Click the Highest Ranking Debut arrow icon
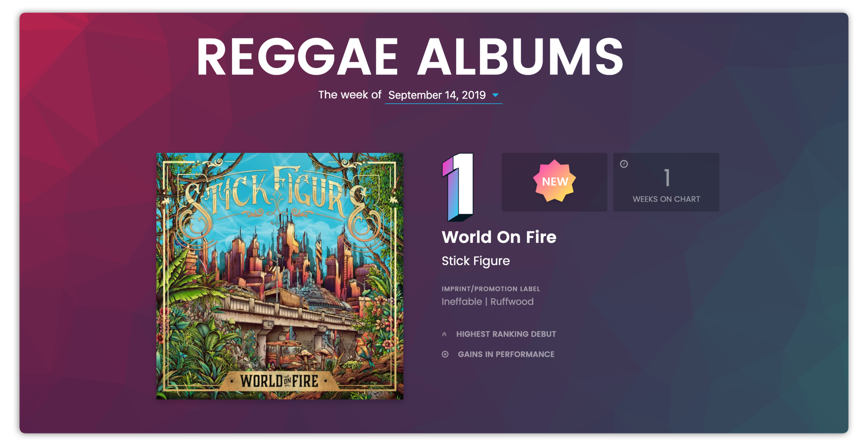 (444, 334)
